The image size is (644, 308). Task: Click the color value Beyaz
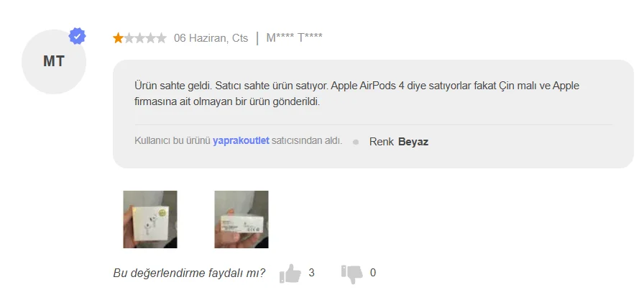(x=413, y=142)
